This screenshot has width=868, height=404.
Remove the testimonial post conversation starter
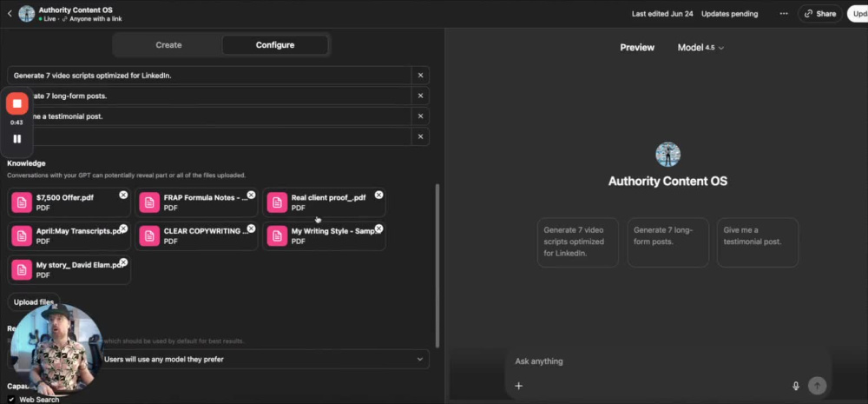coord(420,116)
